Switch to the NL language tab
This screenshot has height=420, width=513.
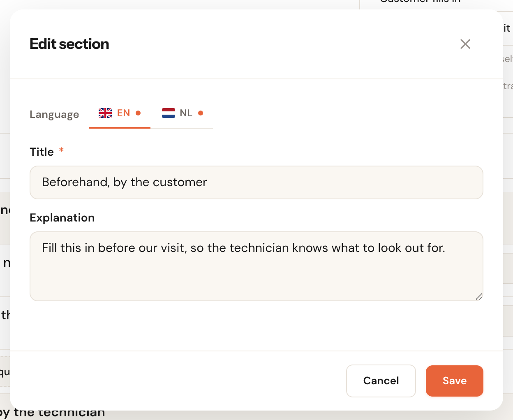click(182, 113)
